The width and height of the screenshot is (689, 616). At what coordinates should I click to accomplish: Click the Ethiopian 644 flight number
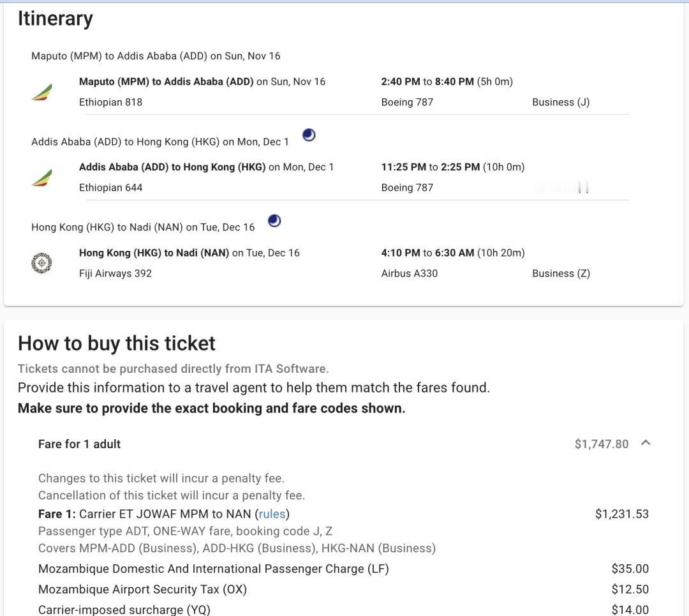click(x=110, y=188)
